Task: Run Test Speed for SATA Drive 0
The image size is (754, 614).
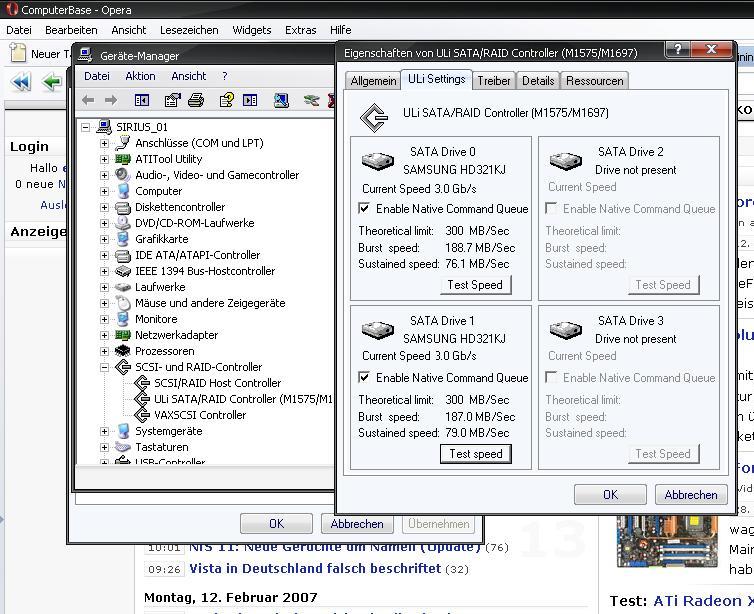Action: 476,285
